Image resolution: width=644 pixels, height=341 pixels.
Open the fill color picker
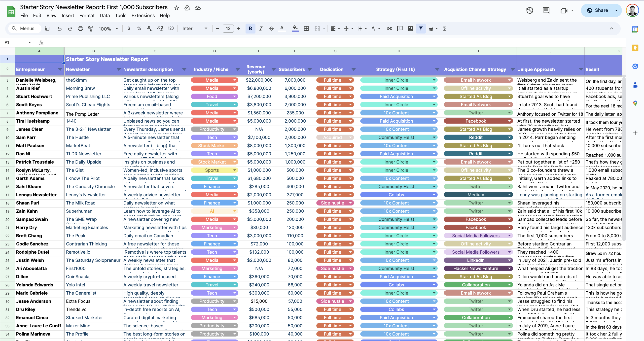coord(295,29)
